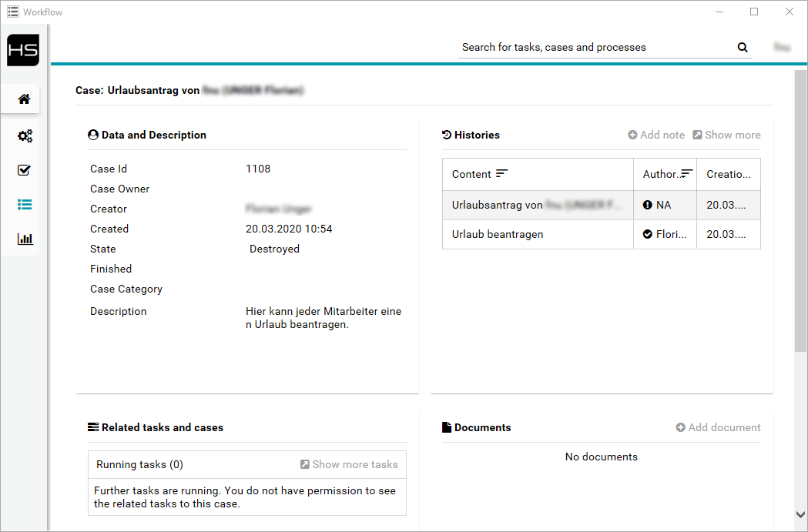Click the vertical scrollbar thumb
The height and width of the screenshot is (532, 808).
click(x=800, y=211)
